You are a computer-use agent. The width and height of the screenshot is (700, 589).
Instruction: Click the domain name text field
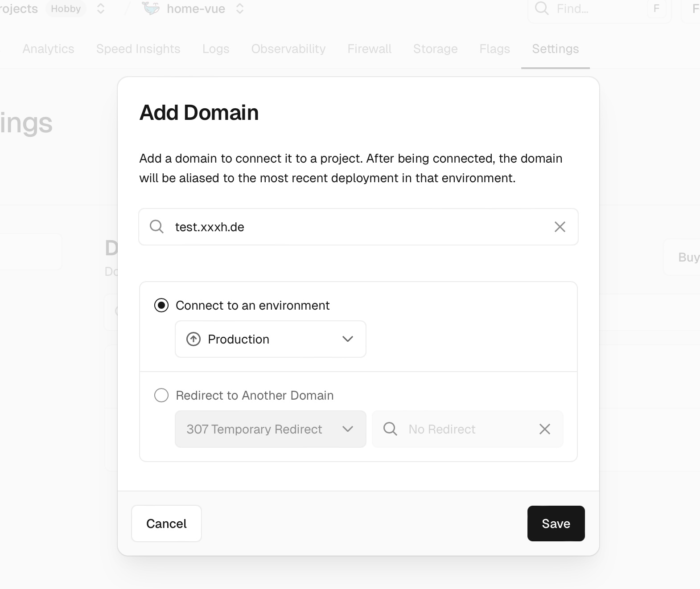[357, 227]
